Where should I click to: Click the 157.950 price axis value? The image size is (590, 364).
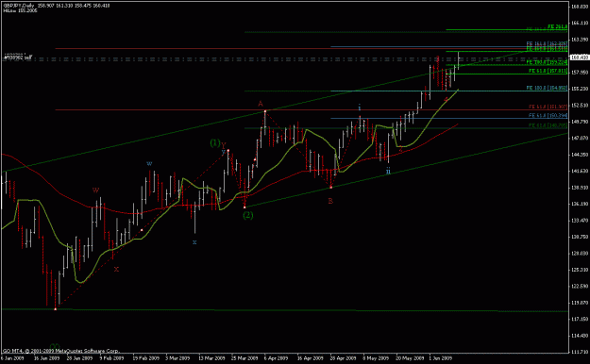[x=580, y=73]
